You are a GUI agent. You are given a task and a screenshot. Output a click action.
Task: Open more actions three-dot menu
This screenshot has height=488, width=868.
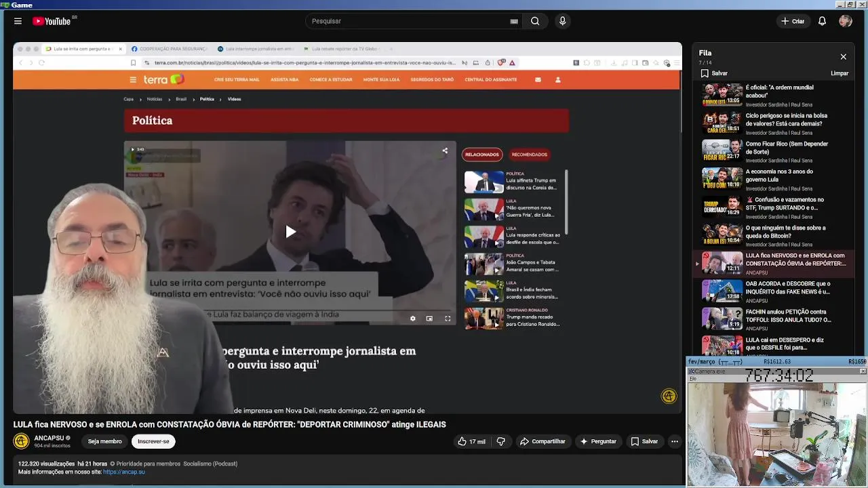(x=674, y=441)
